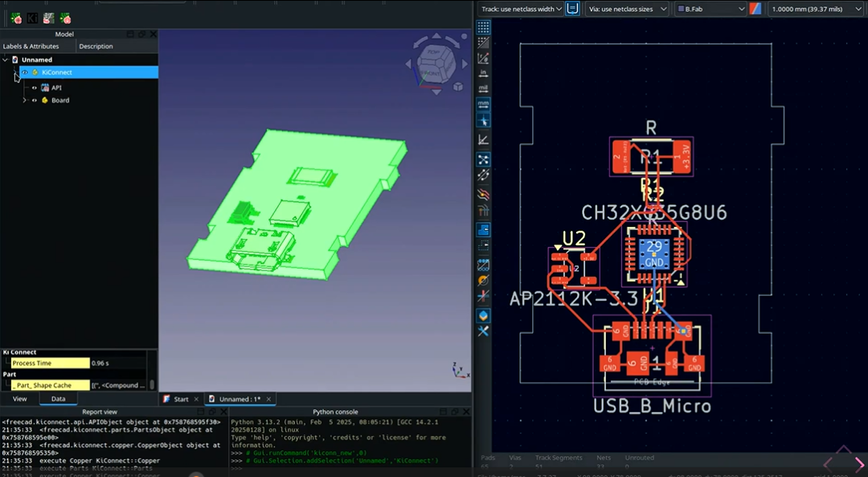The height and width of the screenshot is (477, 868).
Task: Close the Model panel
Action: [x=154, y=34]
